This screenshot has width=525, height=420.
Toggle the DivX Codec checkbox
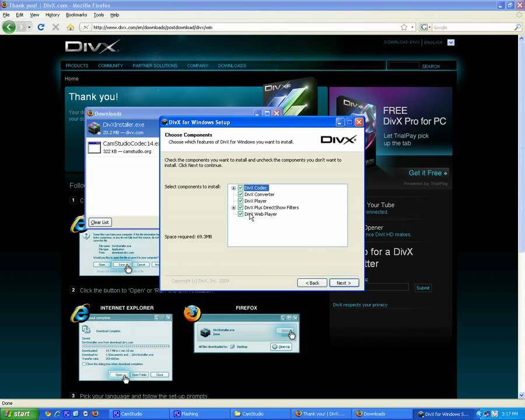[240, 188]
